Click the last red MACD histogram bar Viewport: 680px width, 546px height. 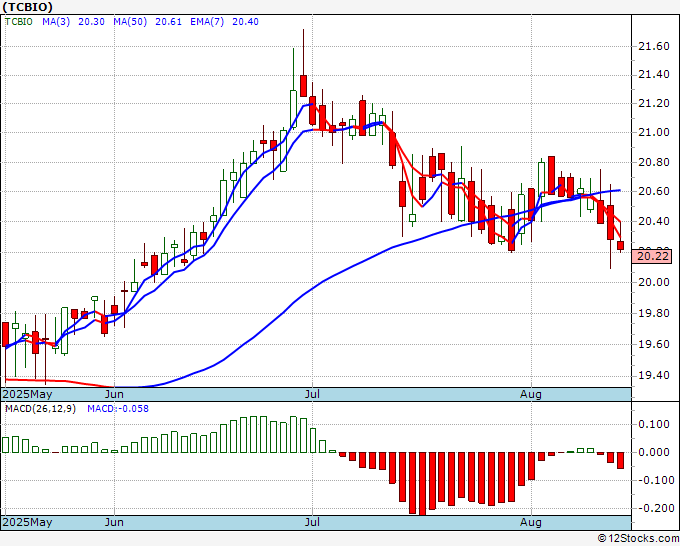(x=621, y=460)
